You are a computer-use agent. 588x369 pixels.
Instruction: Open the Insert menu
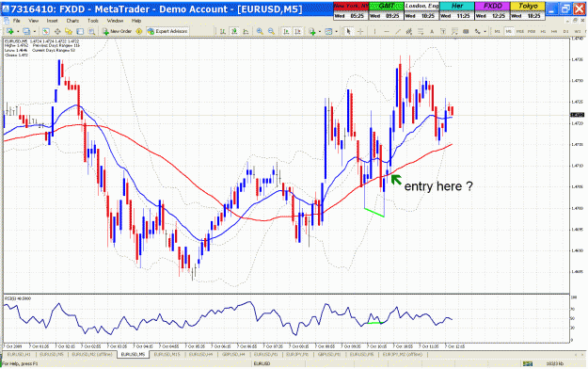[52, 21]
